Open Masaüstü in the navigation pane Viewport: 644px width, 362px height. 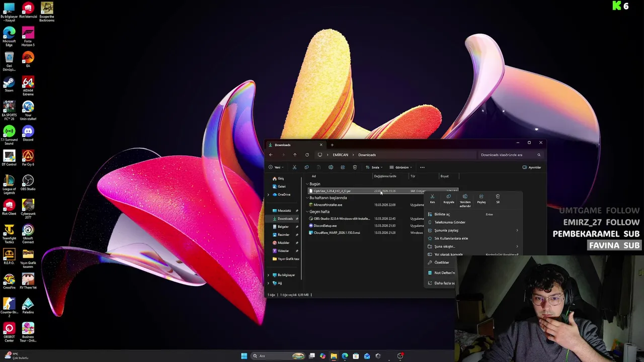click(284, 211)
